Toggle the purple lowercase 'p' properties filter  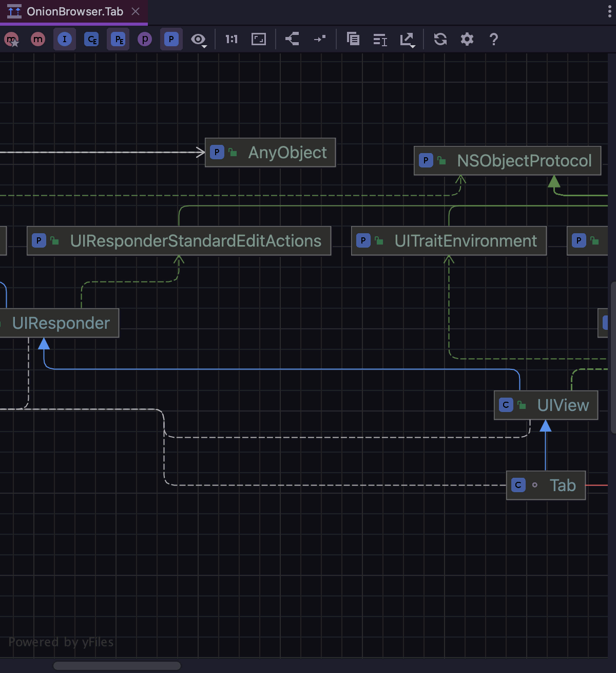(145, 40)
